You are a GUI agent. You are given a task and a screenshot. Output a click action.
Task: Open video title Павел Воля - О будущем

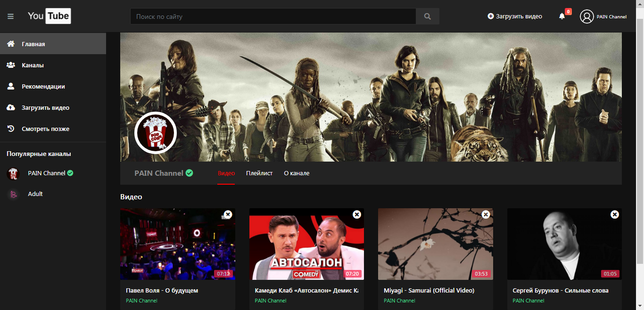click(162, 291)
